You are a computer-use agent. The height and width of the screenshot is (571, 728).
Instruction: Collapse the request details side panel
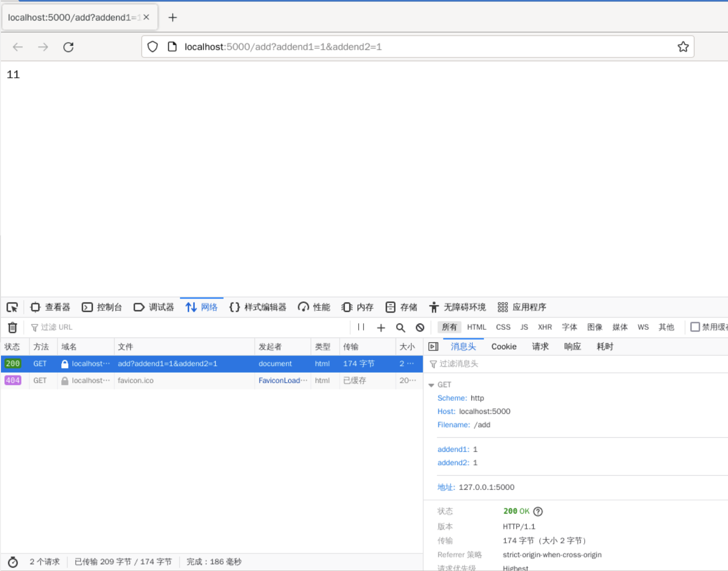pos(433,347)
